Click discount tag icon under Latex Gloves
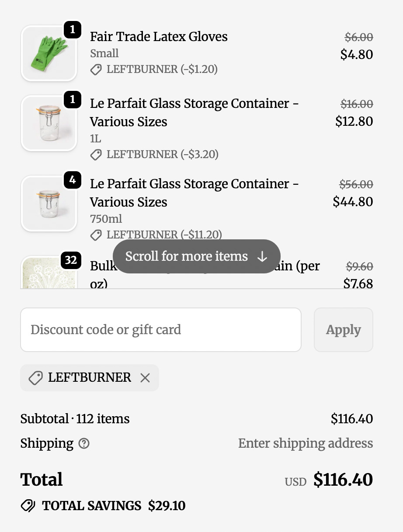The width and height of the screenshot is (403, 532). (x=96, y=69)
